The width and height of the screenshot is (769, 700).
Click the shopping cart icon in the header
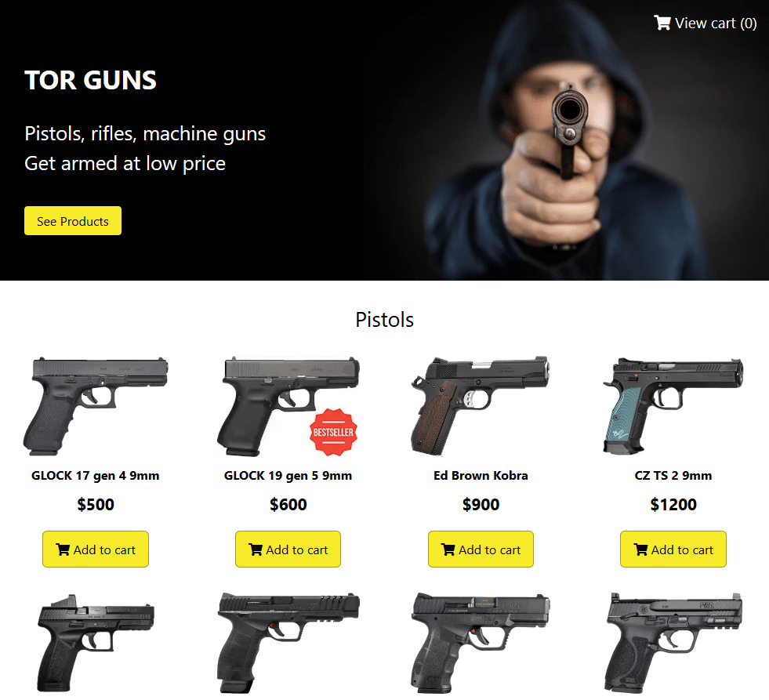662,23
